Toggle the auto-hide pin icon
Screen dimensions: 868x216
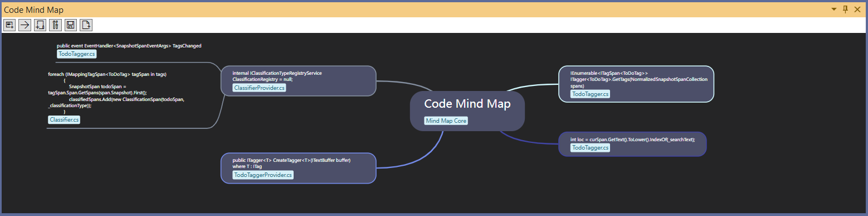845,9
